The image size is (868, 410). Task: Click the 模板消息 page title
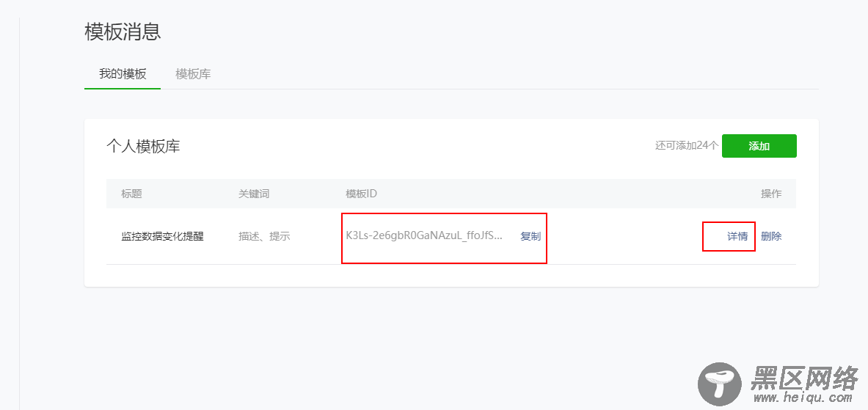123,32
